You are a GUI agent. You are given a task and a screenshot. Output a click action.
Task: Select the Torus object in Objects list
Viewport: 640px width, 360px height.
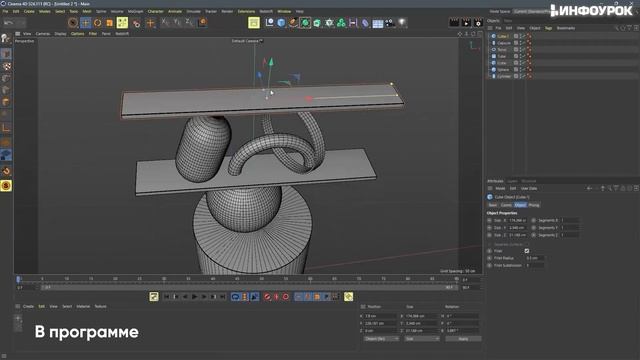pos(502,50)
